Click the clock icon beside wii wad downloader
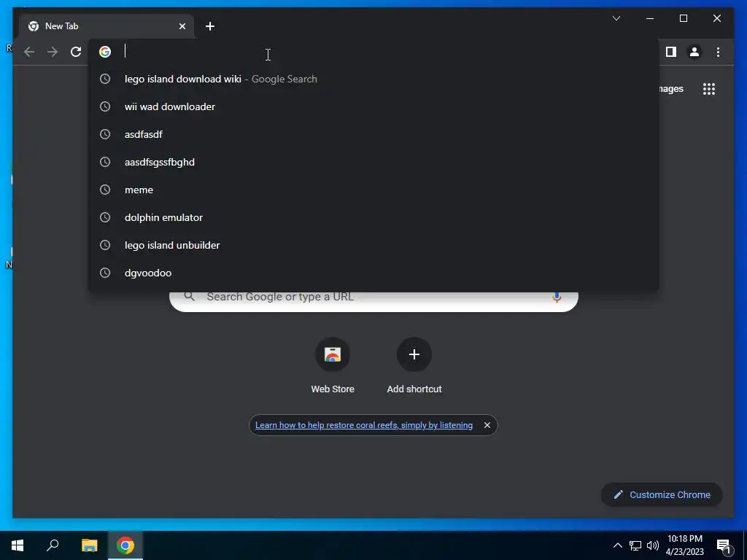The width and height of the screenshot is (747, 560). point(105,106)
